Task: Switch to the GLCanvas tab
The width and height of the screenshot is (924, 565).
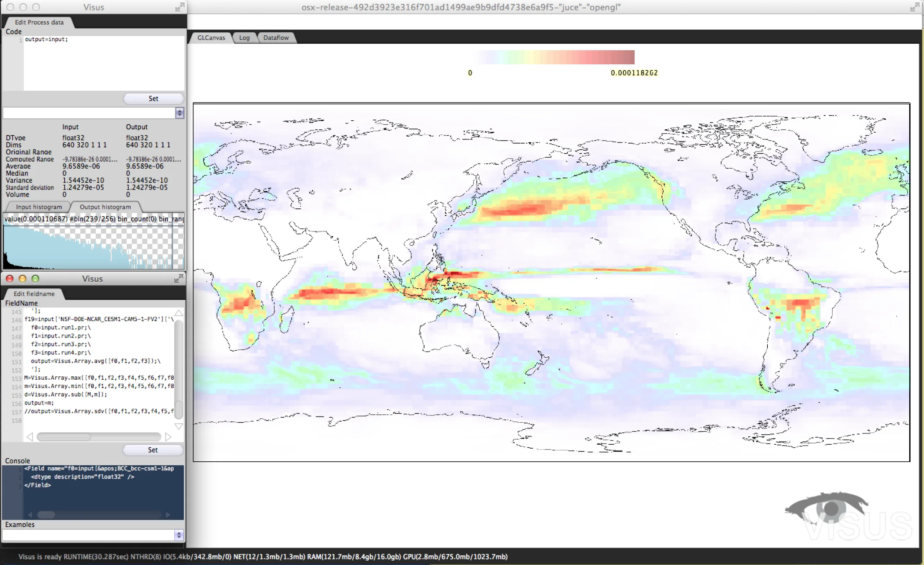Action: point(211,38)
